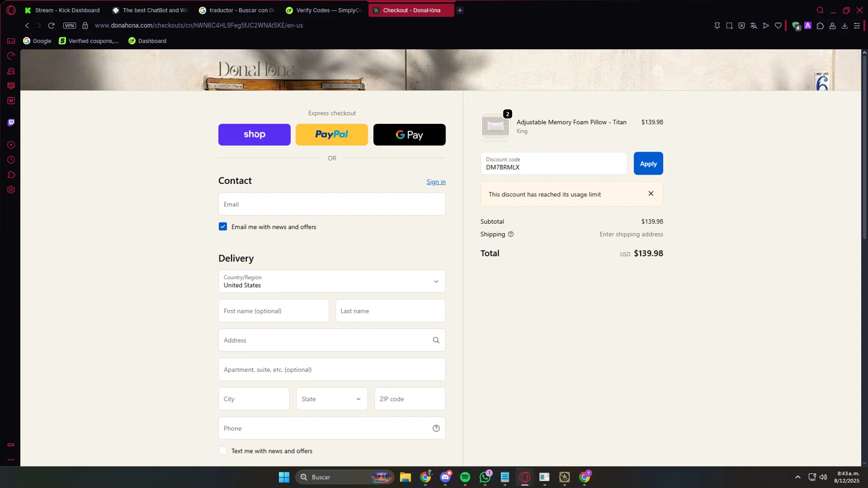Open the Windows Start menu
The image size is (868, 488).
(x=284, y=477)
